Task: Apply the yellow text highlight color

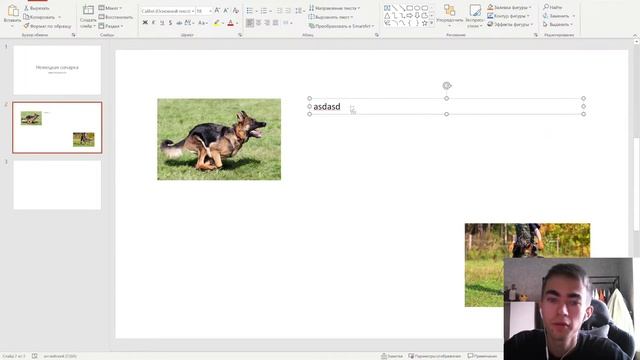Action: (217, 23)
